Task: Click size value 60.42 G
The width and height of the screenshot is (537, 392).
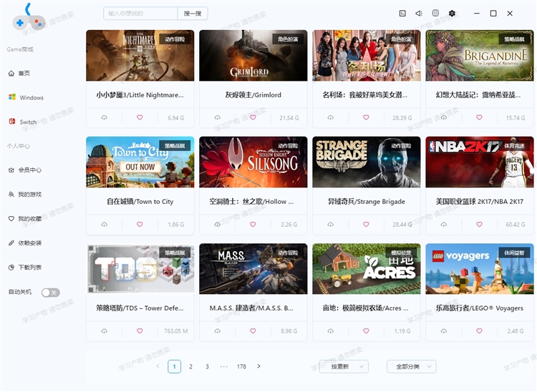Action: (515, 225)
